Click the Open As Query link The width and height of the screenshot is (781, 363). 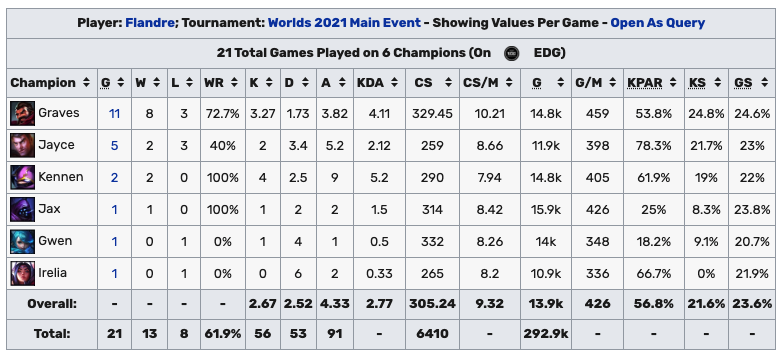[x=657, y=23]
